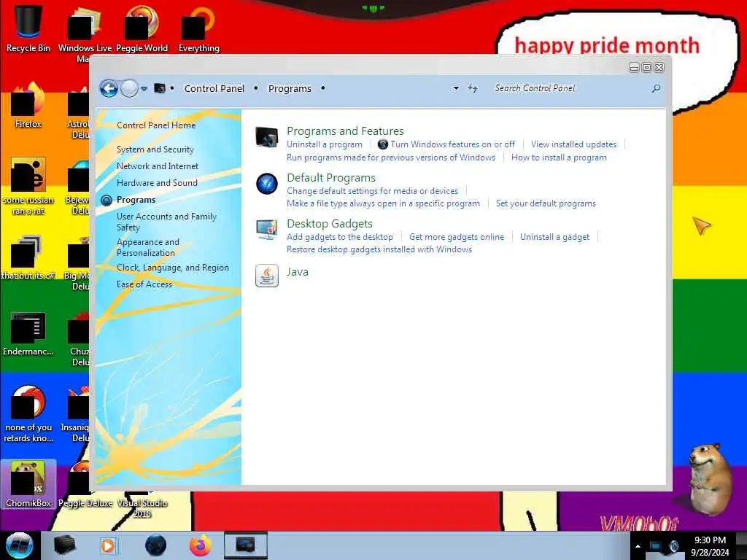
Task: Select the ChomikBox desktop icon
Action: point(28,484)
